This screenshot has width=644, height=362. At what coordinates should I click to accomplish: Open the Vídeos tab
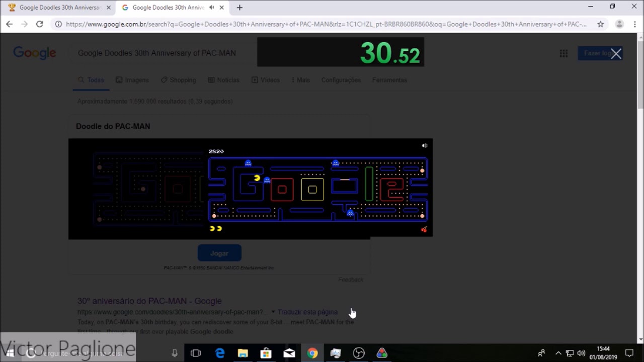(266, 80)
